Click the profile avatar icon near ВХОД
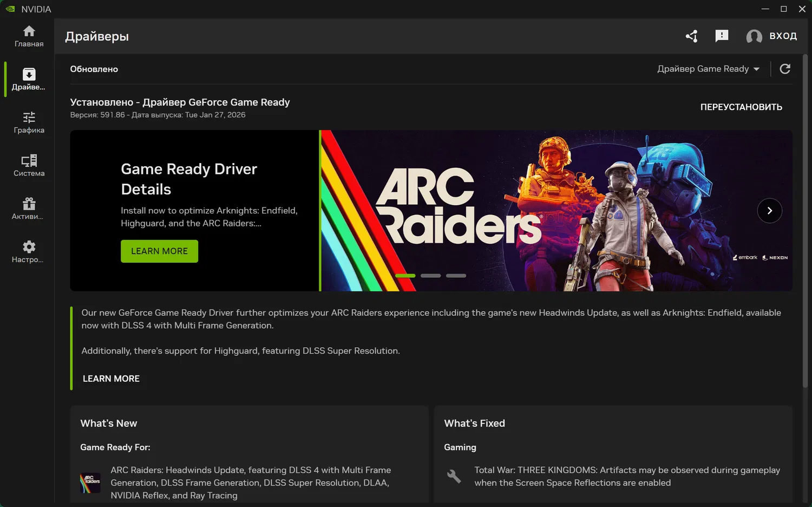The width and height of the screenshot is (812, 507). point(754,36)
